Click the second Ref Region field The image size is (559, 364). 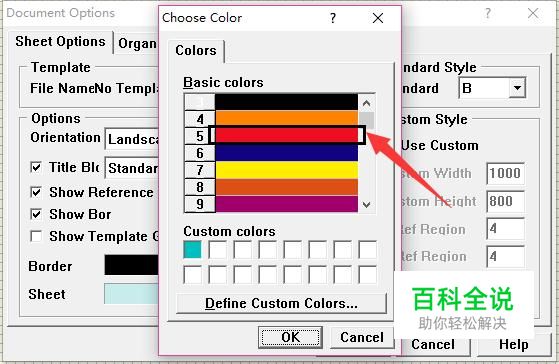[x=505, y=256]
